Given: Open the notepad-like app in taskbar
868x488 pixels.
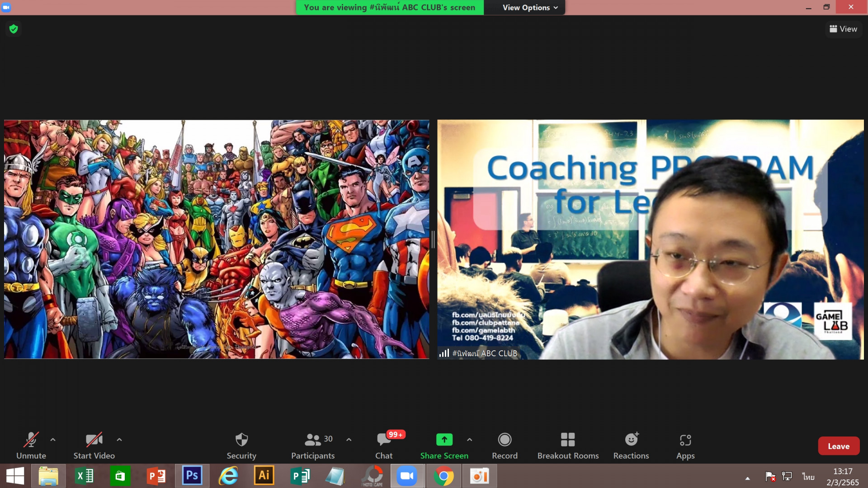Looking at the screenshot, I should (x=335, y=476).
